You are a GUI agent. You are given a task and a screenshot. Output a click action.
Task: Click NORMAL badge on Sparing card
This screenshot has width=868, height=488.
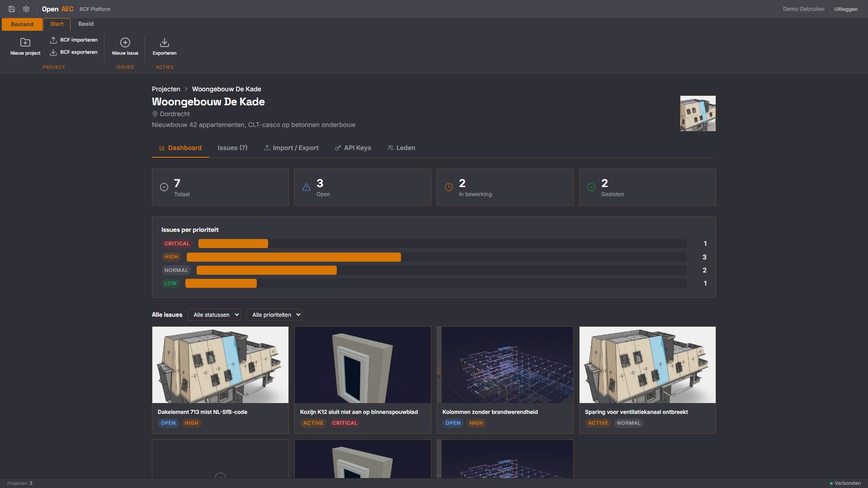point(628,423)
